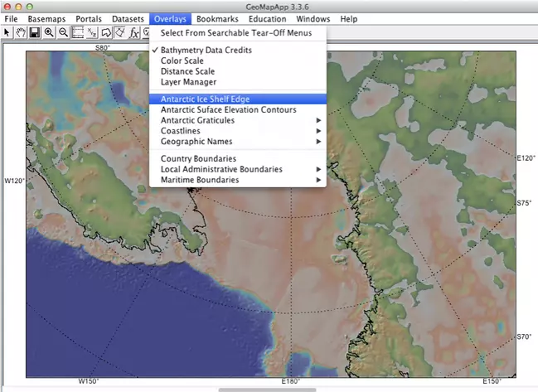The height and width of the screenshot is (392, 538).
Task: Select the arrow pointer tool
Action: [x=7, y=32]
